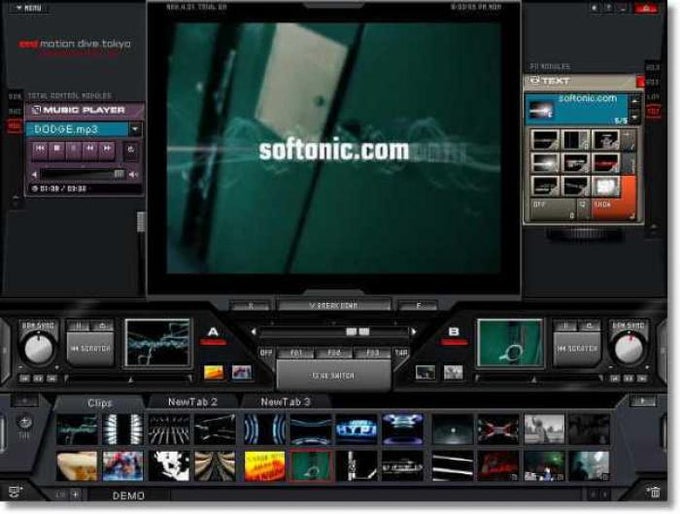
Task: Set fade mode to OFF
Action: 266,353
